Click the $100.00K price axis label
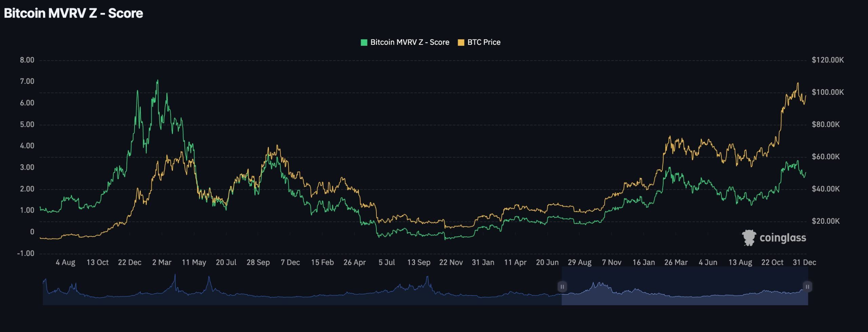868x332 pixels. [x=828, y=92]
